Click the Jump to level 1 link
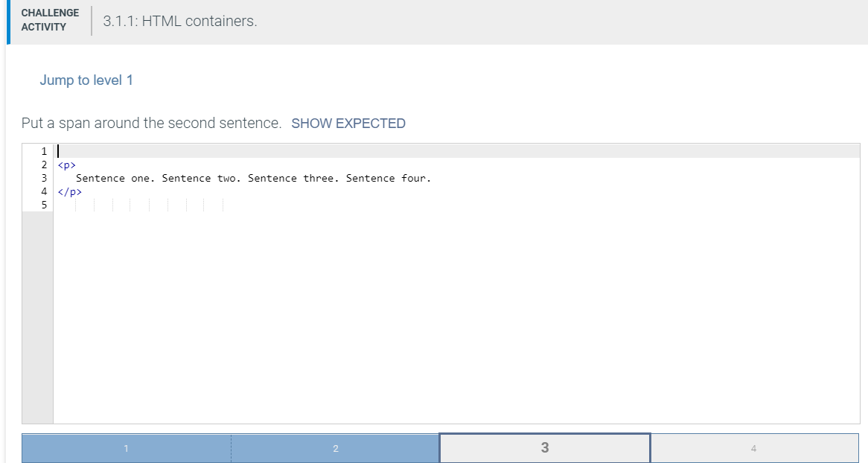The height and width of the screenshot is (463, 868). [86, 80]
